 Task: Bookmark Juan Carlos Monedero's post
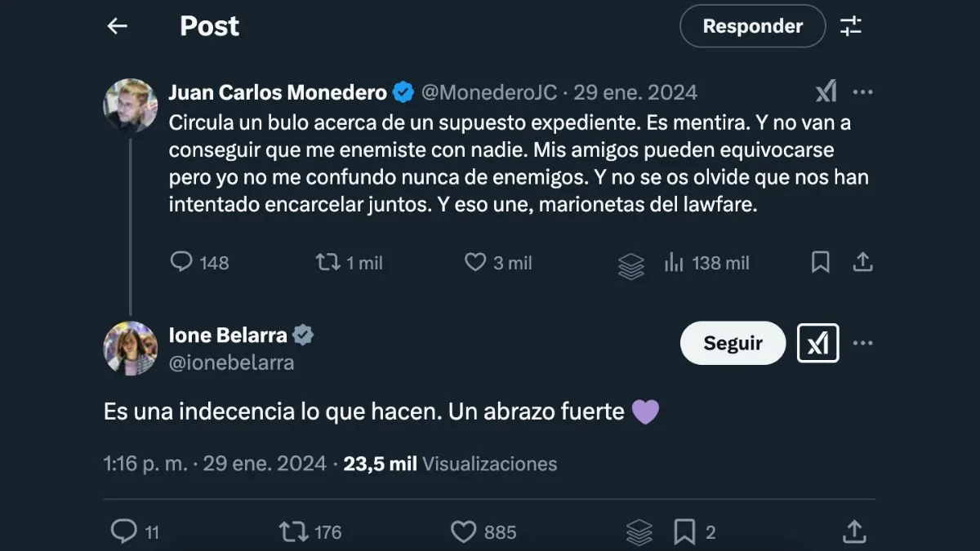[x=821, y=262]
